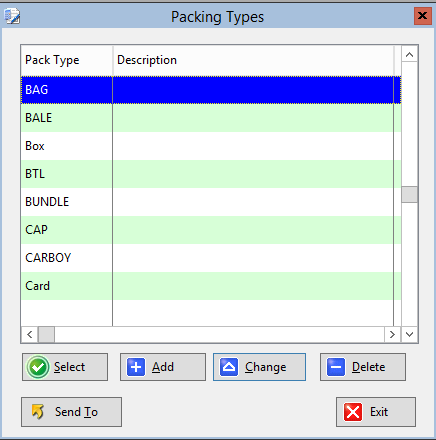Click the blue triangle Change icon
The image size is (436, 440).
tap(229, 367)
